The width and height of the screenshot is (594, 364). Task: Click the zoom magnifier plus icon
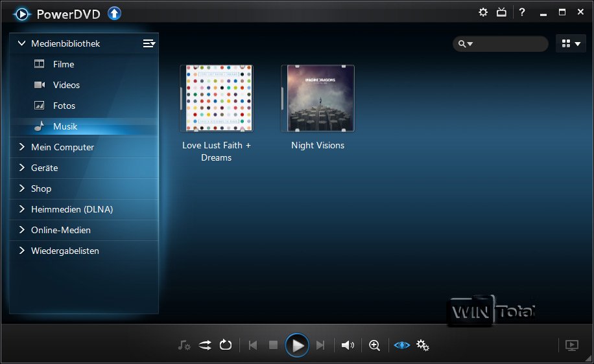pyautogui.click(x=375, y=345)
